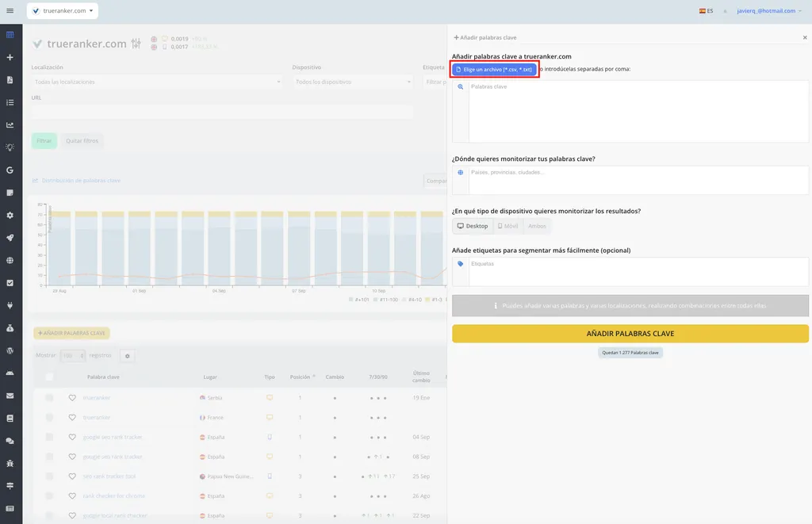Screen dimensions: 812x524
Task: Click the yellow AÑADIR PALABRAS CLAVE submit button
Action: point(630,334)
